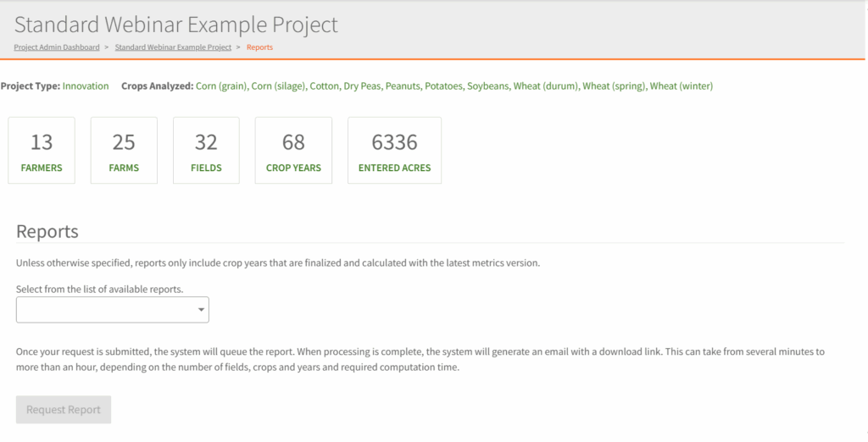868x442 pixels.
Task: Select the 13 Farmers stat card
Action: [x=42, y=150]
